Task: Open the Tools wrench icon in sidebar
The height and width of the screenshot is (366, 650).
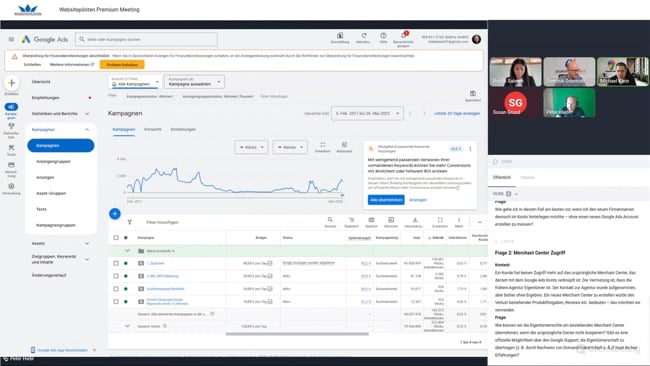Action: click(11, 148)
